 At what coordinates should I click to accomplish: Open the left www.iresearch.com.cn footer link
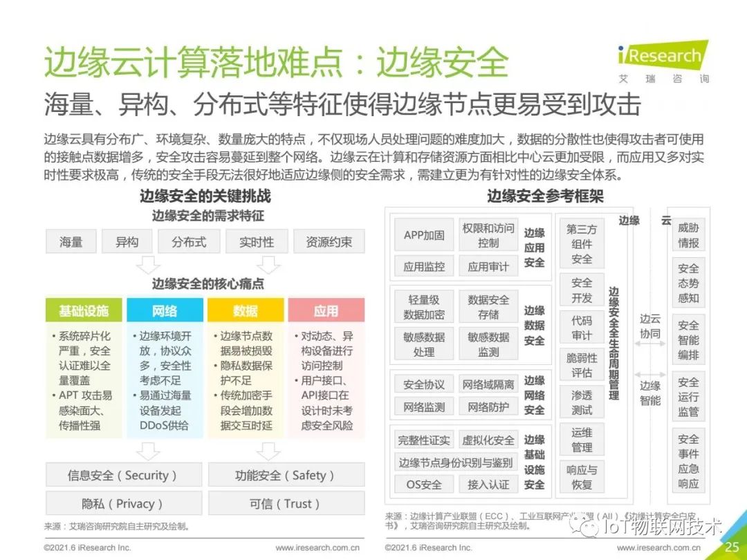coord(317,548)
